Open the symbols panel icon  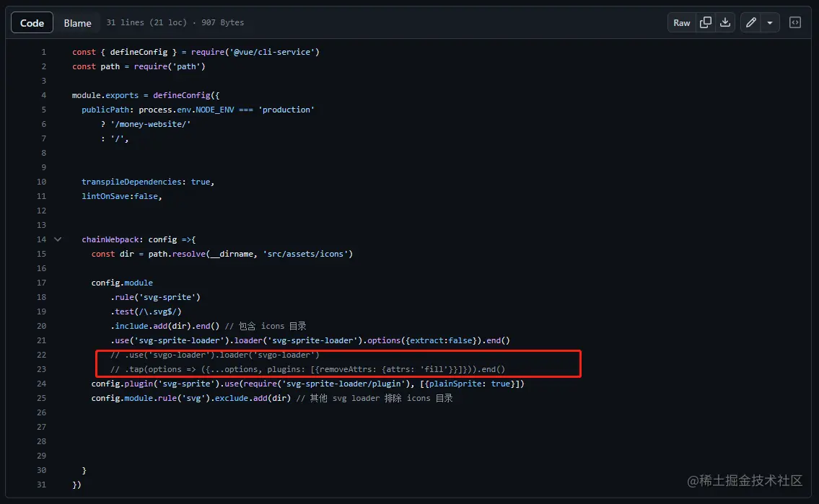795,22
